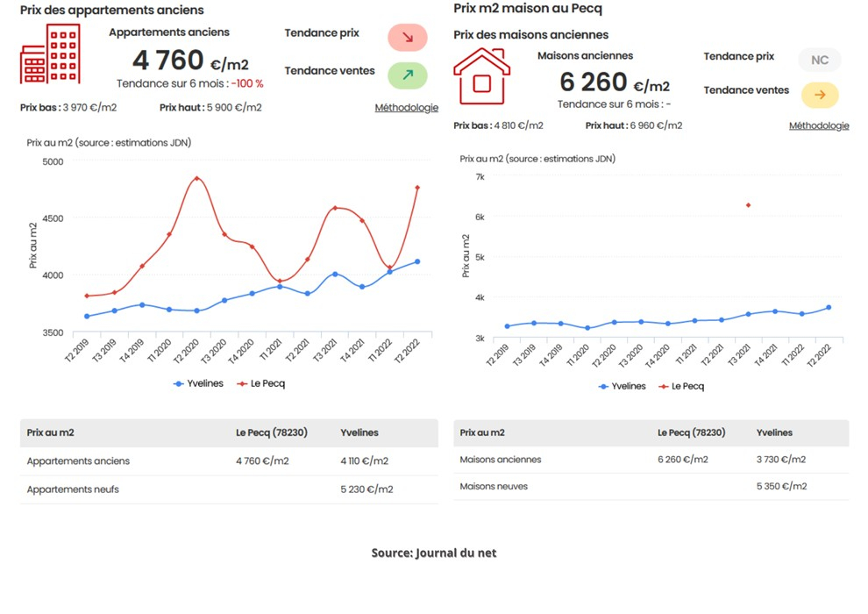868x614 pixels.
Task: Toggle Yvelines series in apartments chart legend
Action: 199,383
